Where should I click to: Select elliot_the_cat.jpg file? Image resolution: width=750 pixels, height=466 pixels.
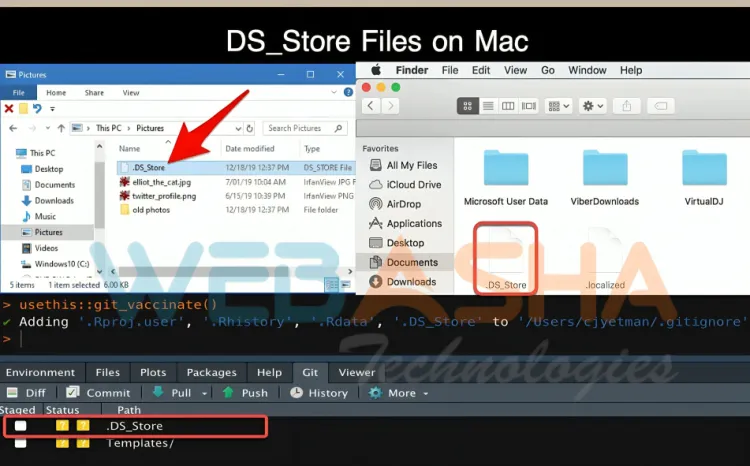coord(155,182)
